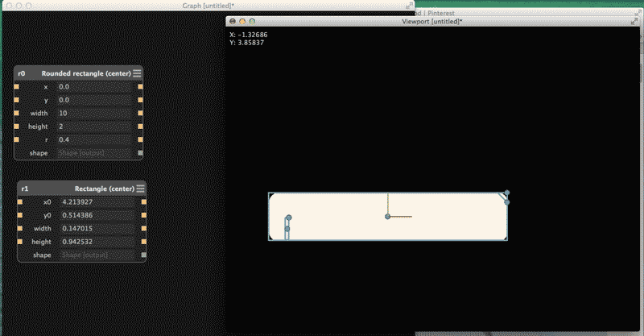The image size is (644, 336).
Task: Edit the r1 y0 value 0.514386
Action: tap(97, 215)
